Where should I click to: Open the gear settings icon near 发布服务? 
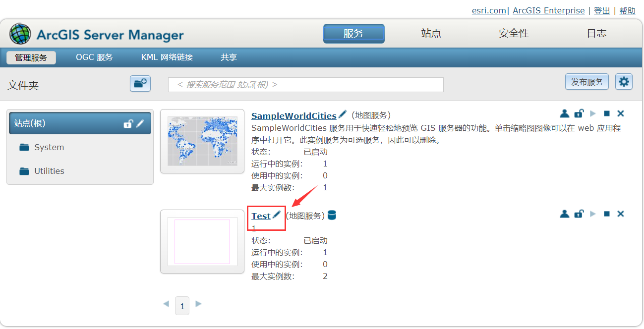[624, 82]
